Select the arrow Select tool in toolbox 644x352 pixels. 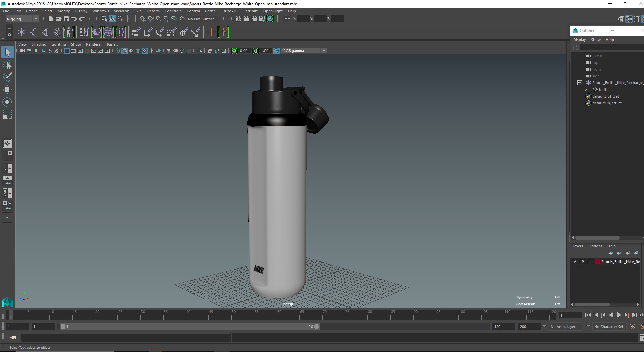[x=7, y=52]
